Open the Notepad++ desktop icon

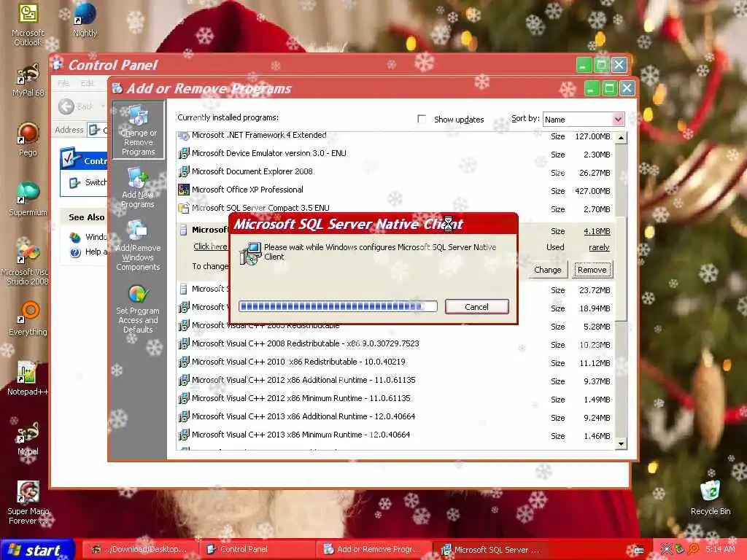pyautogui.click(x=28, y=378)
